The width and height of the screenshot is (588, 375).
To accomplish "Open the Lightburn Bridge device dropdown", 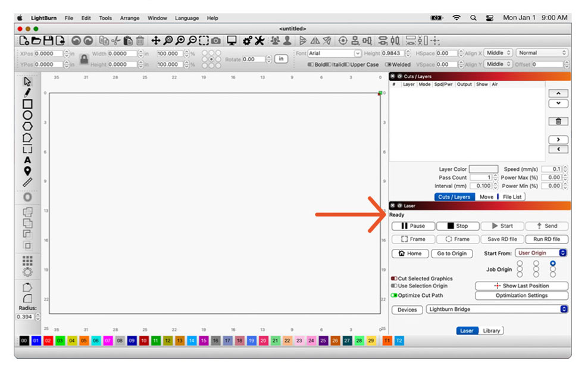I will [x=497, y=310].
